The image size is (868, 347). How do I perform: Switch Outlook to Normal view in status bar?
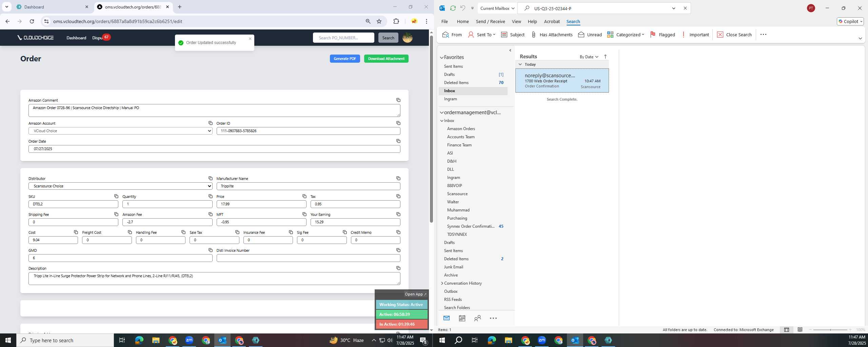[786, 330]
